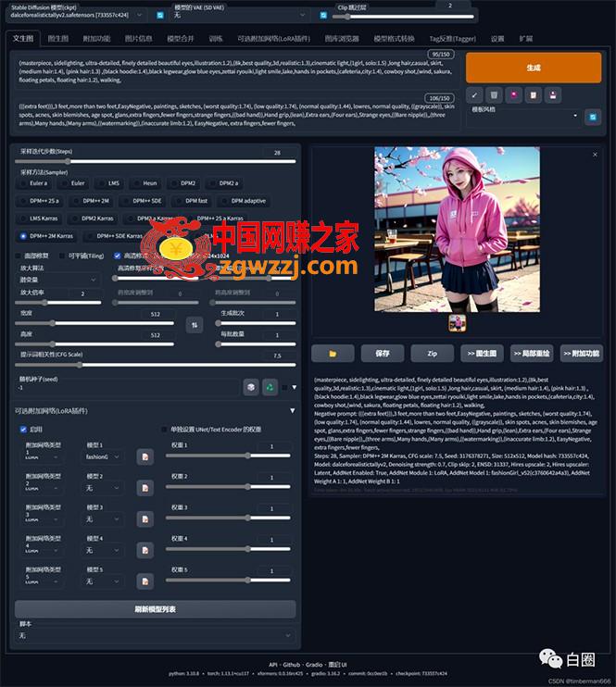Click the negative prompt text box
616x687 pixels.
[x=236, y=115]
